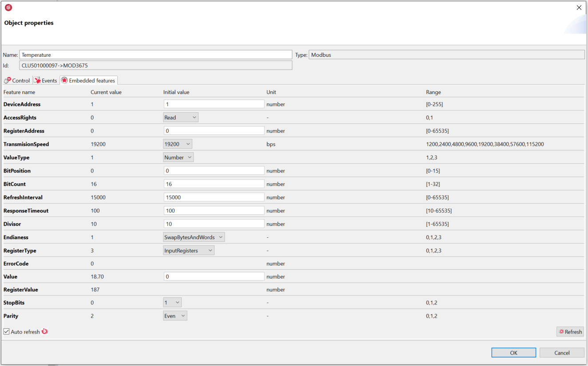Click the Divisor initial value field
588x366 pixels.
pyautogui.click(x=214, y=224)
